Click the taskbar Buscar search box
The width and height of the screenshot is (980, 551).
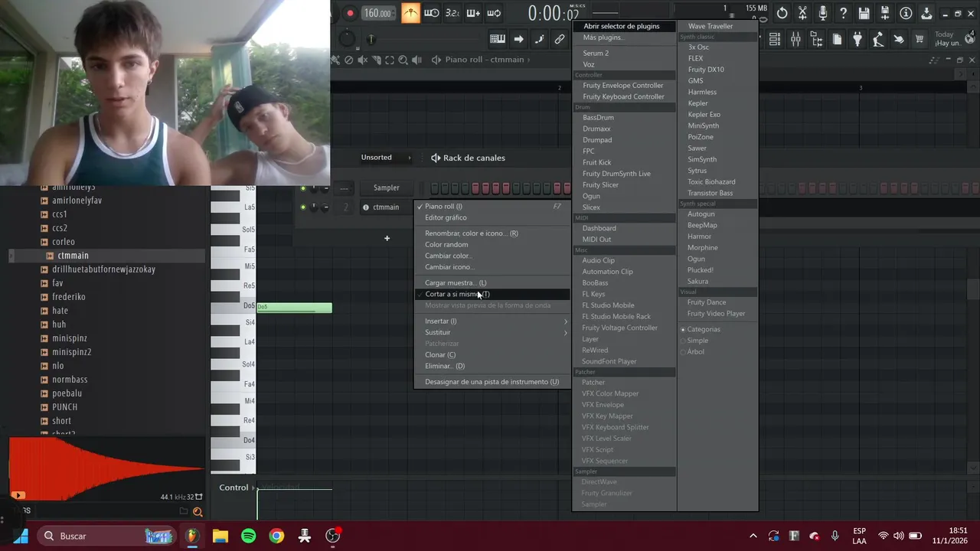(x=106, y=536)
